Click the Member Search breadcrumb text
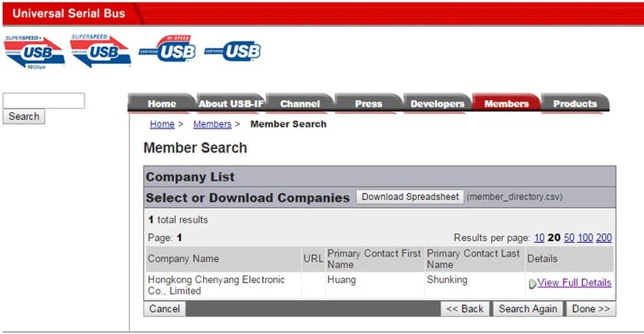644x334 pixels. 288,124
